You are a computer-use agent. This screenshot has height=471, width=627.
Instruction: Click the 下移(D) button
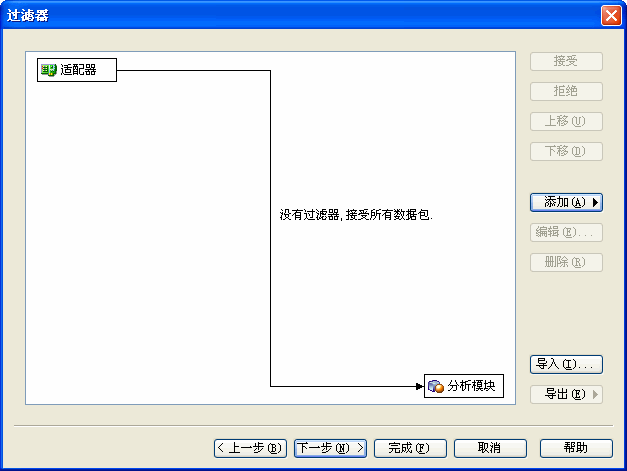pyautogui.click(x=566, y=151)
